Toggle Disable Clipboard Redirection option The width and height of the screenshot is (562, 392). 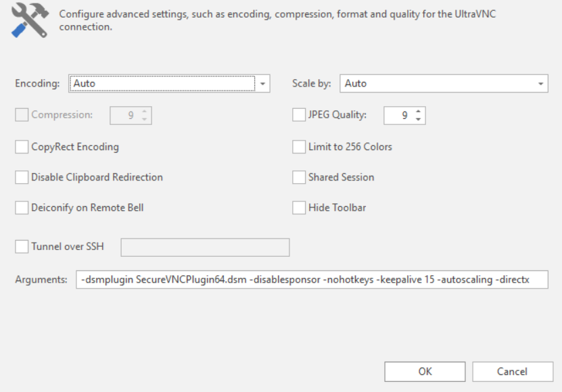(22, 177)
